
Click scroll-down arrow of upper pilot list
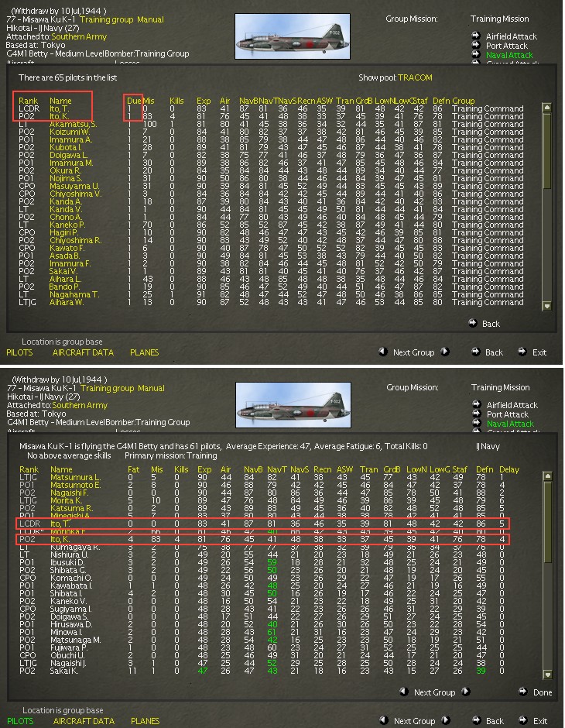(x=547, y=306)
